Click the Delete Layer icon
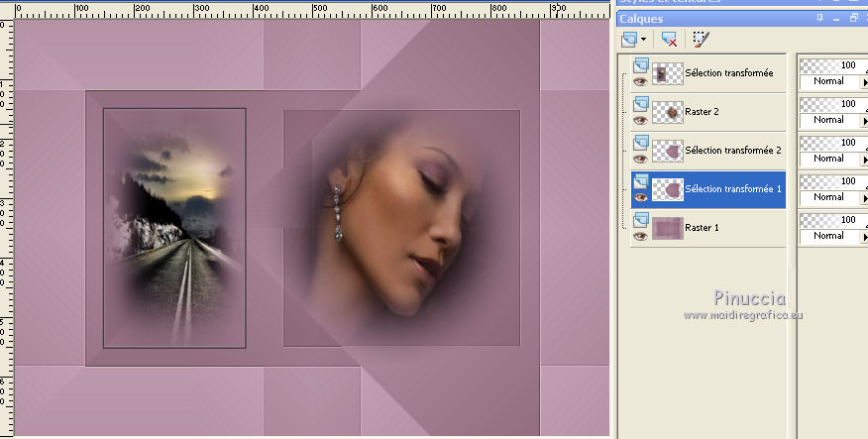Viewport: 868px width, 439px height. pyautogui.click(x=669, y=40)
